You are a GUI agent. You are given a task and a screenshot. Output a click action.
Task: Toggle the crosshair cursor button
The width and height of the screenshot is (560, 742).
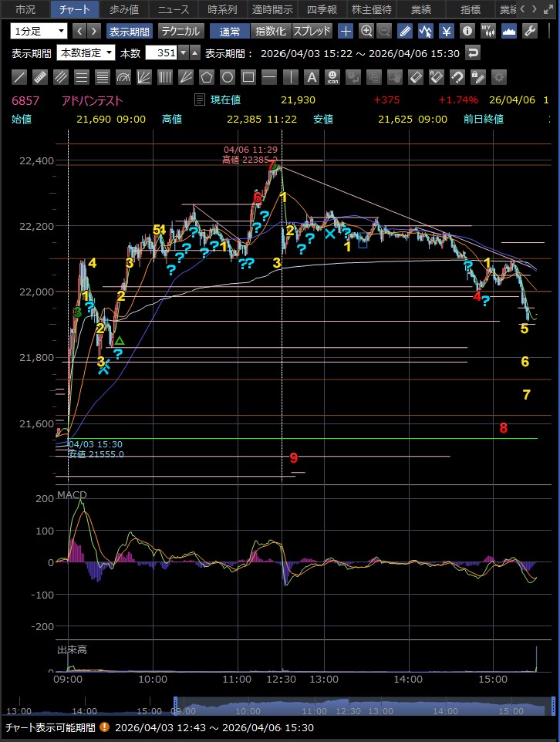point(346,31)
